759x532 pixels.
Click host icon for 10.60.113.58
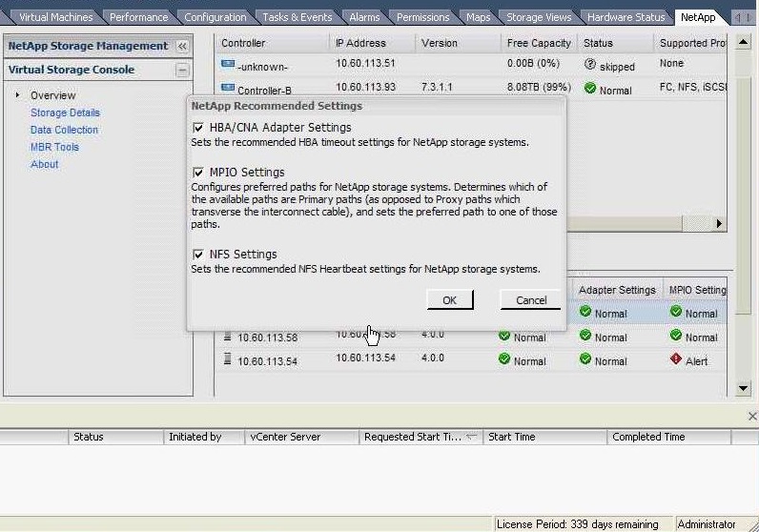click(227, 336)
